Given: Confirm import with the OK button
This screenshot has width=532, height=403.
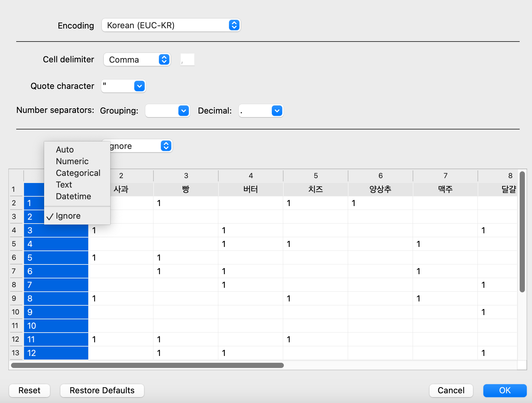Looking at the screenshot, I should (505, 390).
